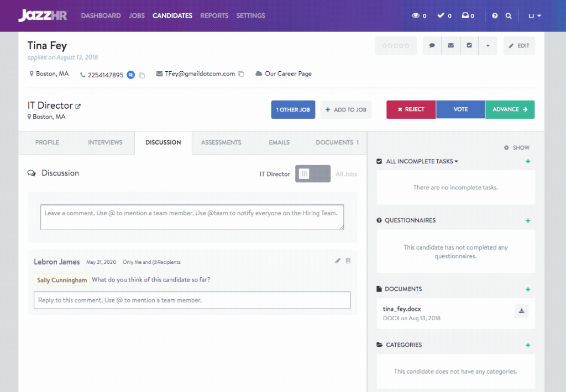
Task: Click the comment bubble icon near Edit
Action: [x=432, y=46]
